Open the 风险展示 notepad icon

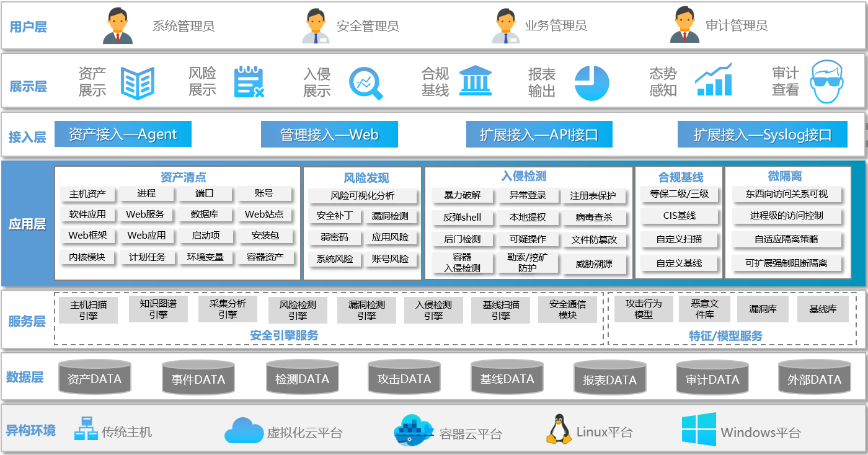(250, 82)
